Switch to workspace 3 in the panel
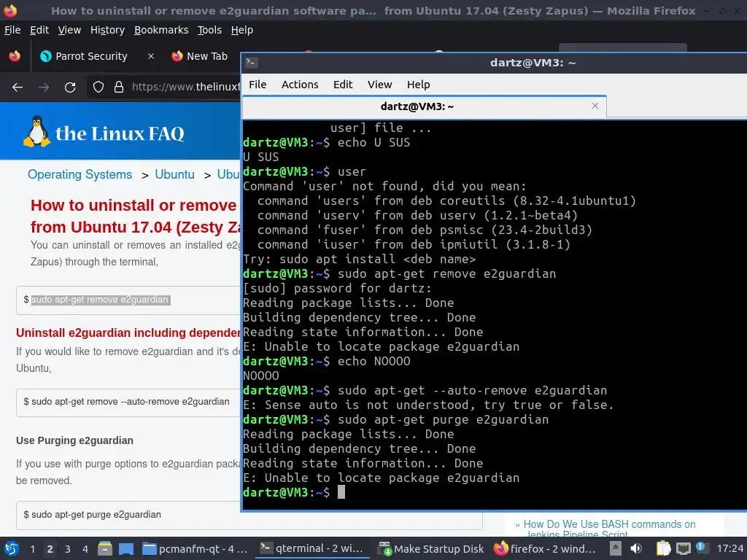Image resolution: width=747 pixels, height=560 pixels. pos(68,549)
